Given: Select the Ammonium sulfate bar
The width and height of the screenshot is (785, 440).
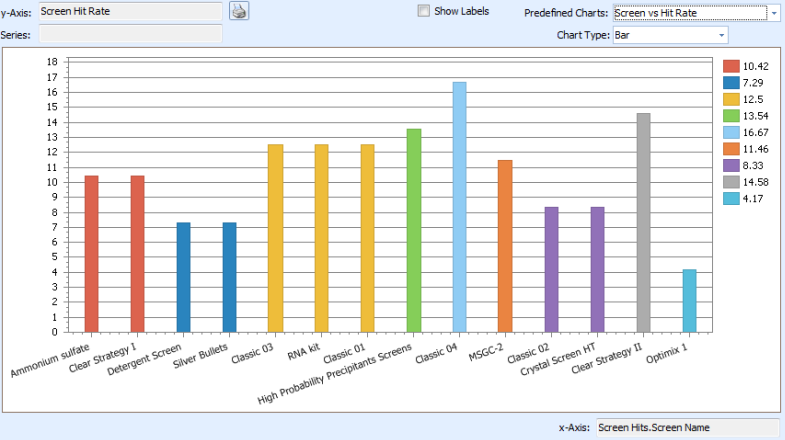Looking at the screenshot, I should 92,254.
